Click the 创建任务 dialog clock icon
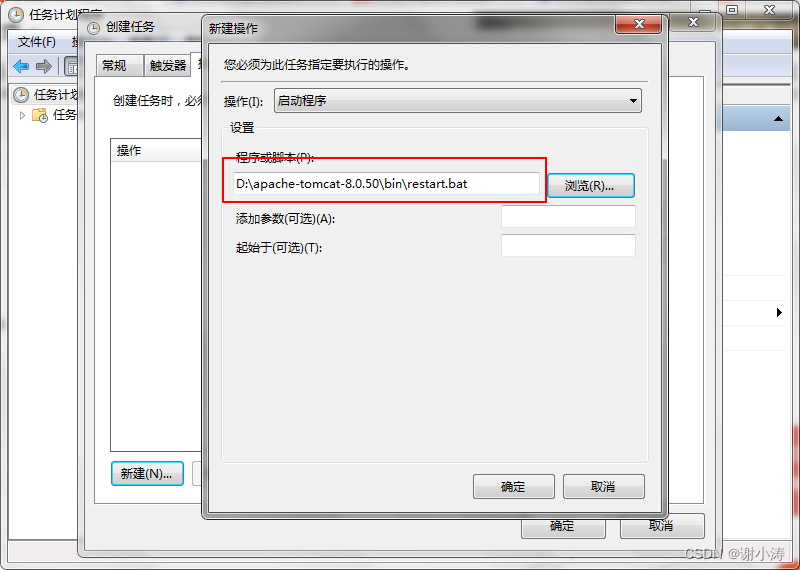 (93, 28)
